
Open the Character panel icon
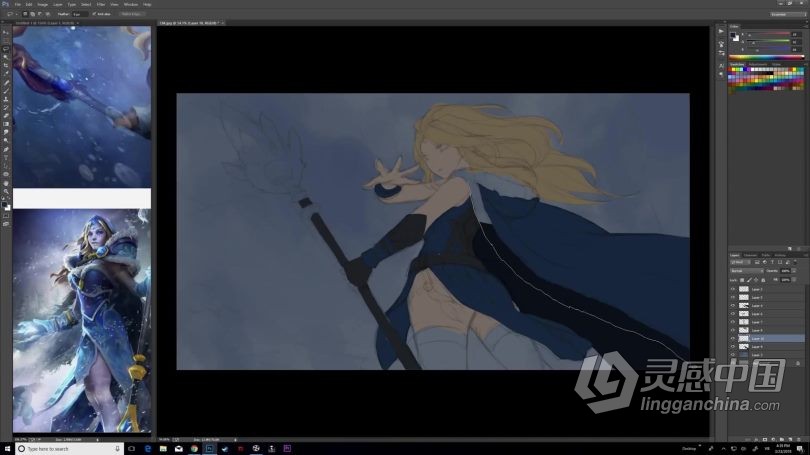[721, 66]
